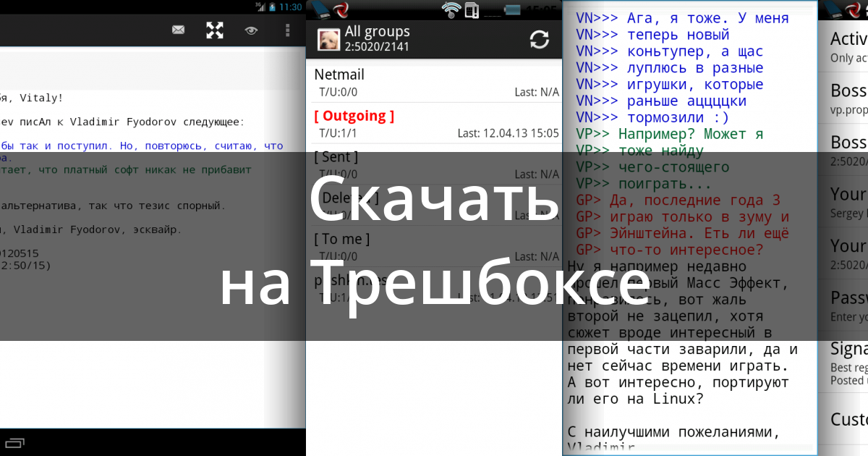Open the Signa... signature setting
Image resolution: width=868 pixels, height=456 pixels.
[x=843, y=363]
